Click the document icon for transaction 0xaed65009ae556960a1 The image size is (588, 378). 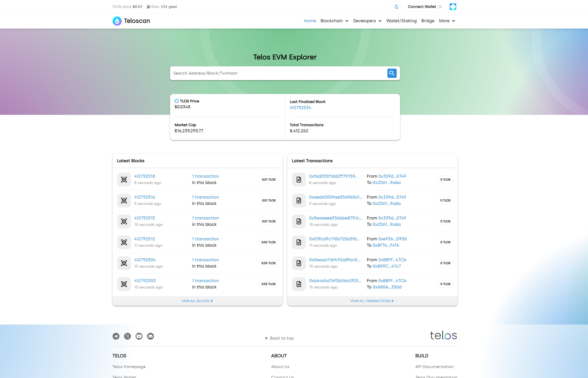[299, 201]
